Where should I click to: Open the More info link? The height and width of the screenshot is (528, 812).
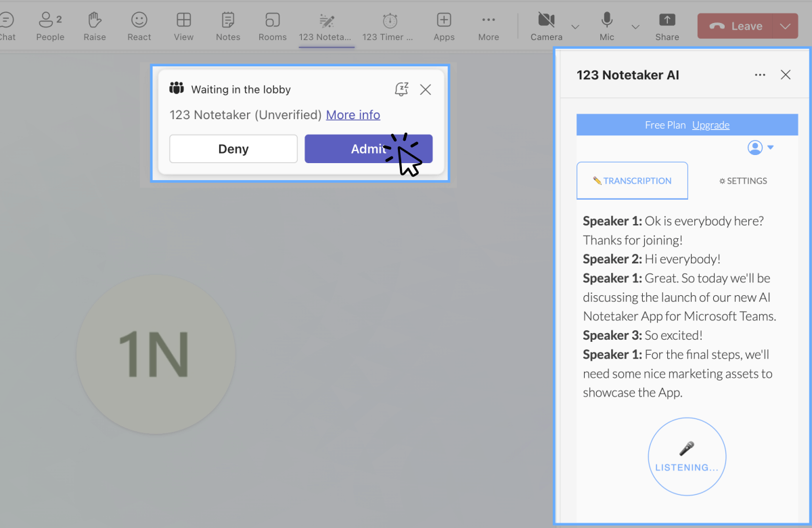pyautogui.click(x=353, y=115)
